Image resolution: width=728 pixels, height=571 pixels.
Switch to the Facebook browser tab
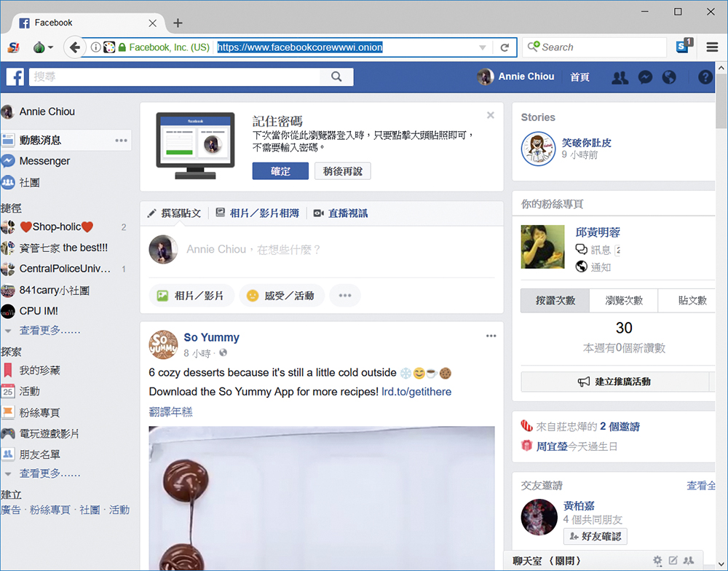tap(88, 23)
